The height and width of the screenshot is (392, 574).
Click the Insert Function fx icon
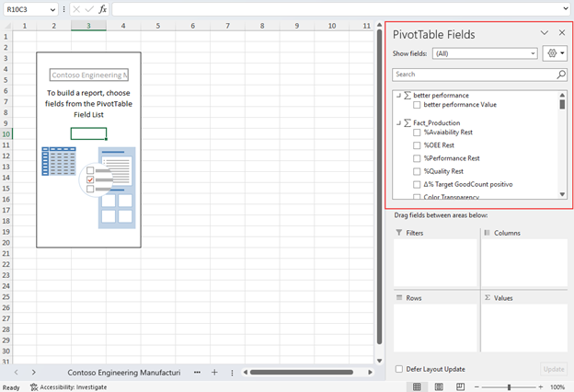(103, 9)
